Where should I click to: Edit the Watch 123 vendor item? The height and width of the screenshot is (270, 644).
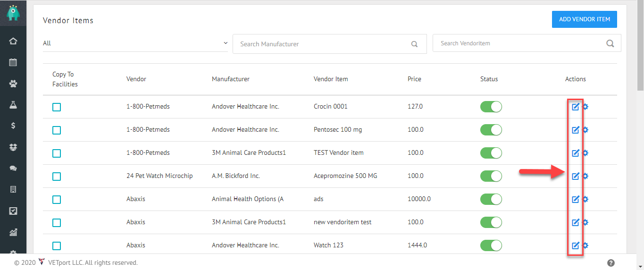pos(575,245)
